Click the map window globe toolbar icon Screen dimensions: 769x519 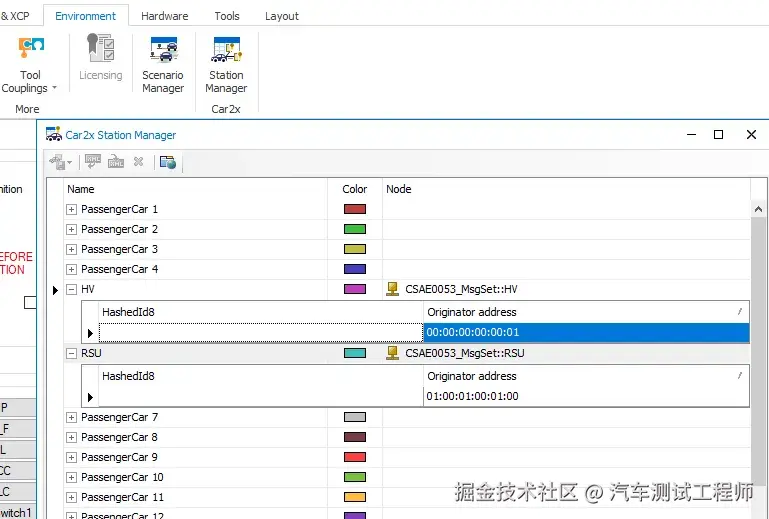point(168,162)
